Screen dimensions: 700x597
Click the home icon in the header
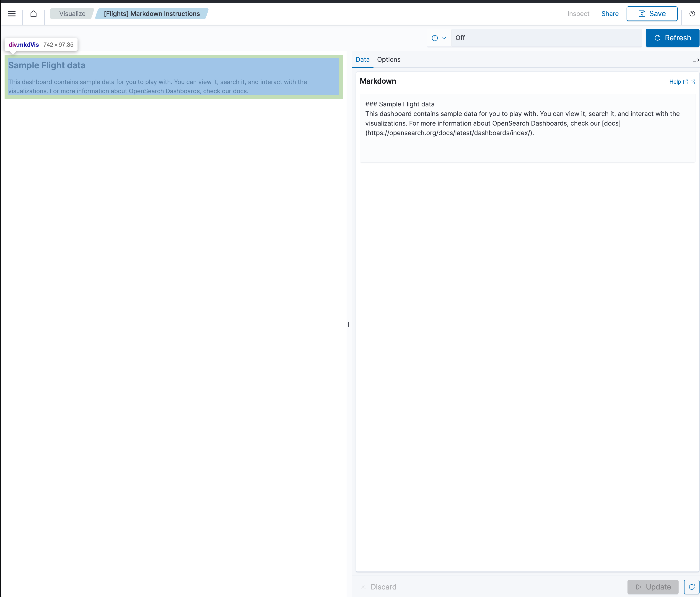pos(34,14)
